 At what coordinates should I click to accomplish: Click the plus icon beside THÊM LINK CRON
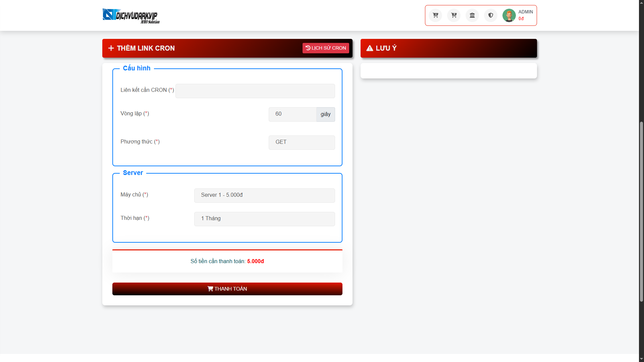(x=111, y=48)
